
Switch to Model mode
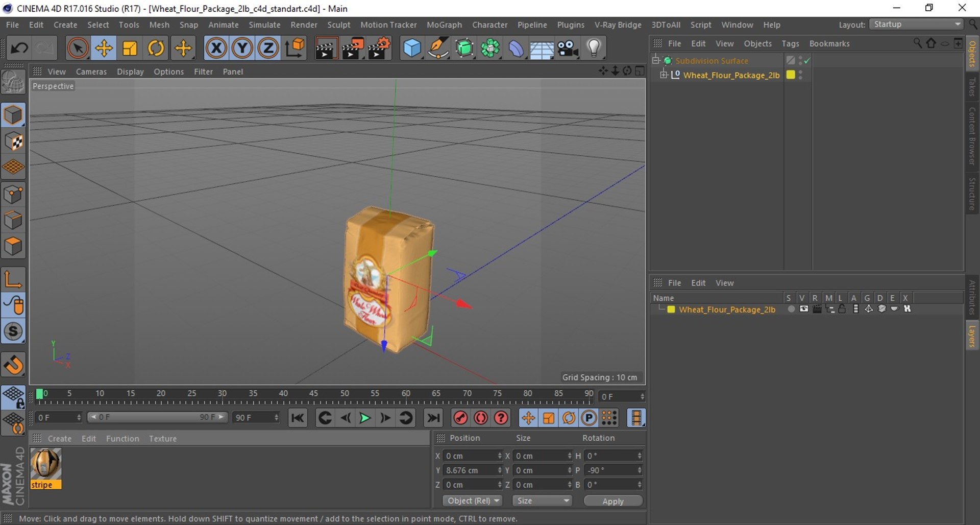pos(13,115)
